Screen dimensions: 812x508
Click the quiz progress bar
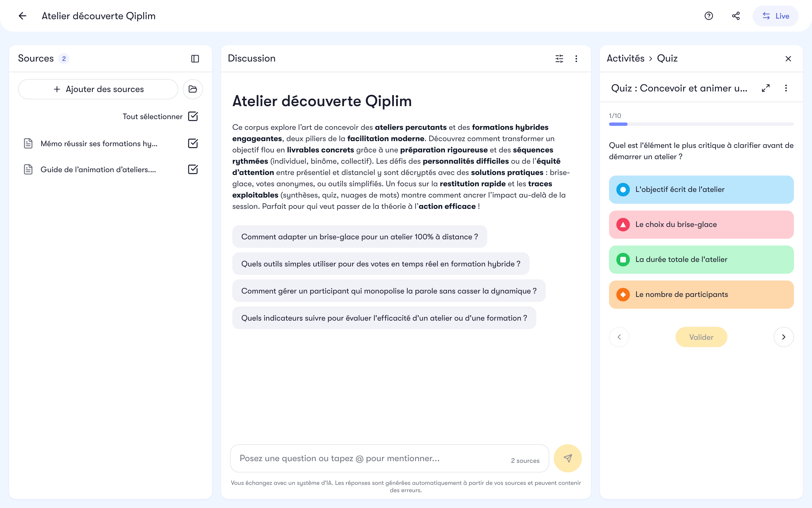click(x=701, y=124)
